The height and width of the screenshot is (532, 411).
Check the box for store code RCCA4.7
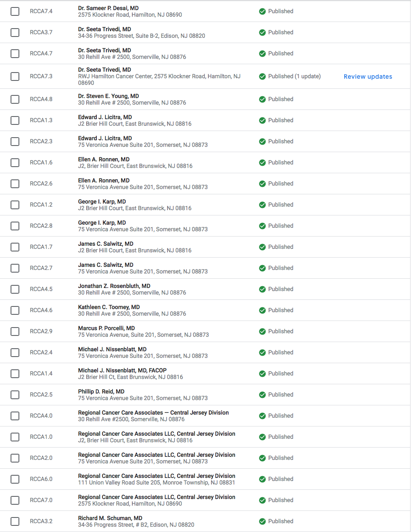coord(15,54)
